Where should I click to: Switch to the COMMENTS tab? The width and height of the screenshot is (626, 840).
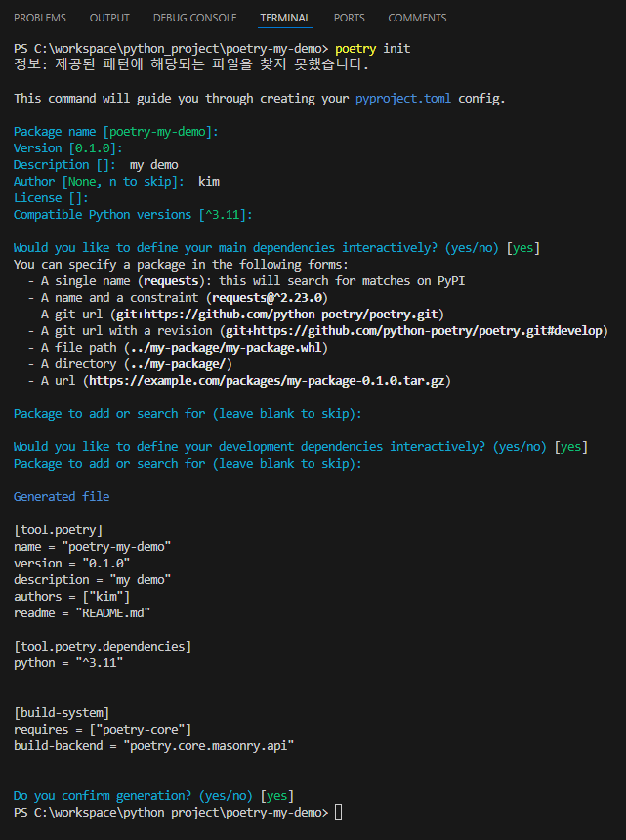(x=417, y=18)
